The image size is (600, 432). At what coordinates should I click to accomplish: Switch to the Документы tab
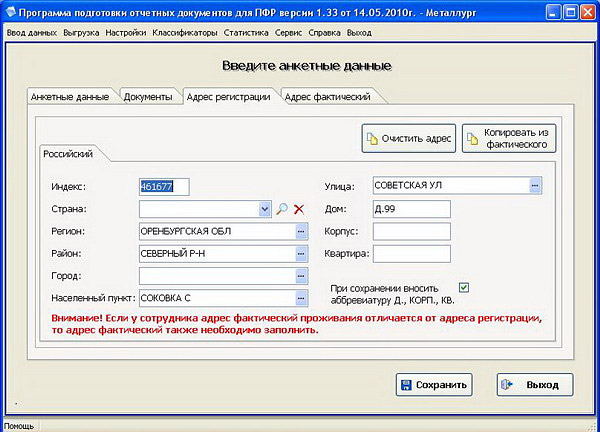(149, 97)
